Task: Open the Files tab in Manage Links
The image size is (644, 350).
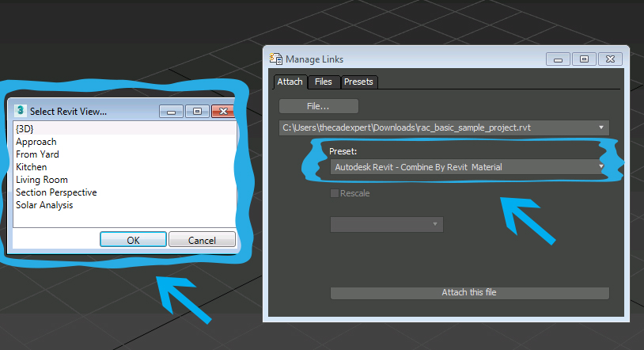Action: (x=324, y=82)
